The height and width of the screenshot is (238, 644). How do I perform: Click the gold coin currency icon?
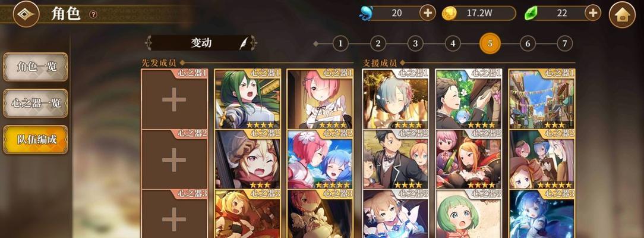(449, 14)
